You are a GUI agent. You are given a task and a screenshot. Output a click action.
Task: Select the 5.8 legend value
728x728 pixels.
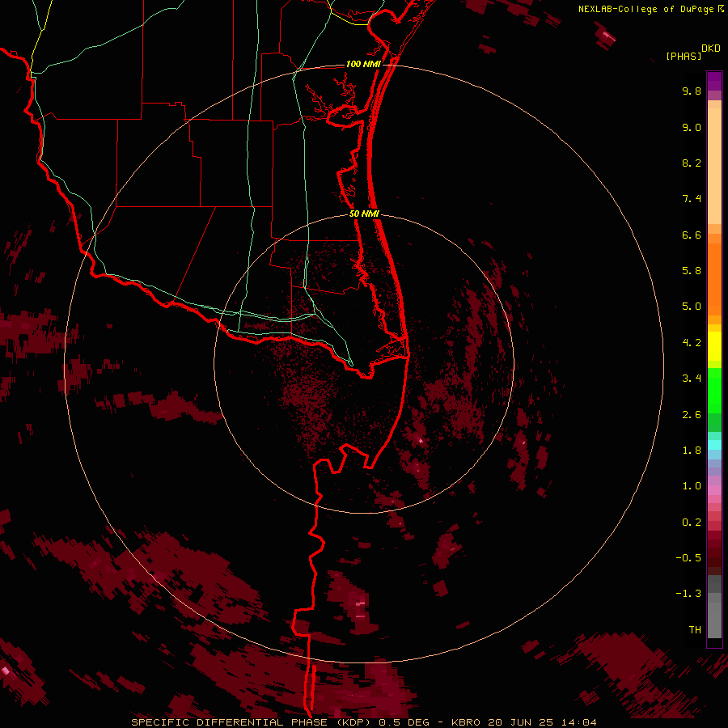click(692, 271)
